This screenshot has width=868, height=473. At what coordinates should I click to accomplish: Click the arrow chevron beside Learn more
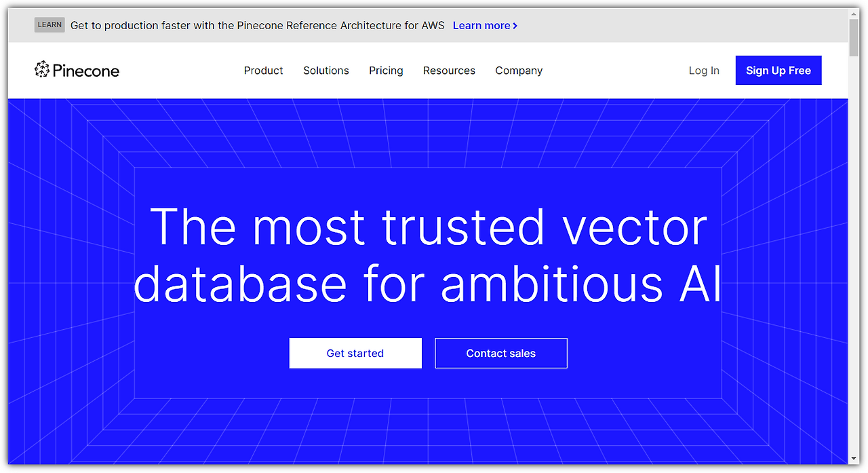515,25
